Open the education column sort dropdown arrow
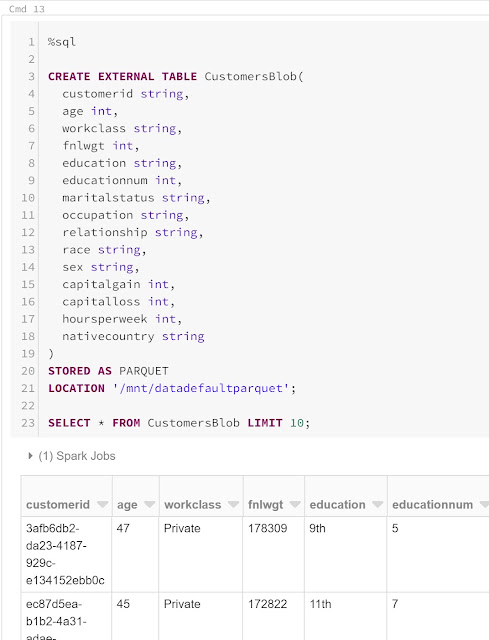Viewport: 489px width, 640px height. (x=378, y=504)
